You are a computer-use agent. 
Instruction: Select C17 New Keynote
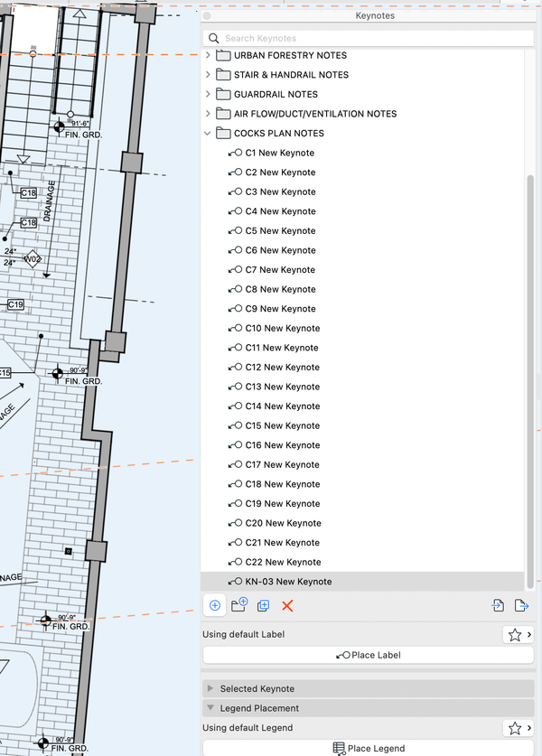(283, 465)
